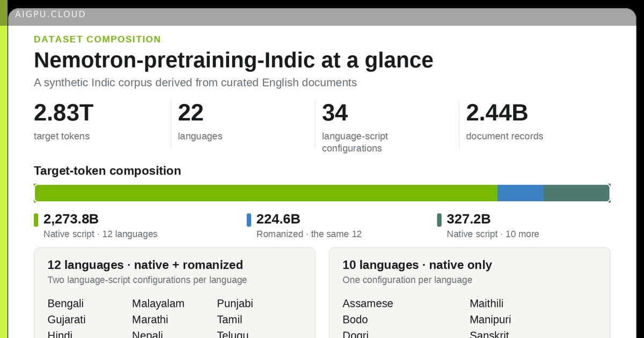This screenshot has width=644, height=338.
Task: Click Manipuri in the native-only list
Action: click(x=491, y=320)
